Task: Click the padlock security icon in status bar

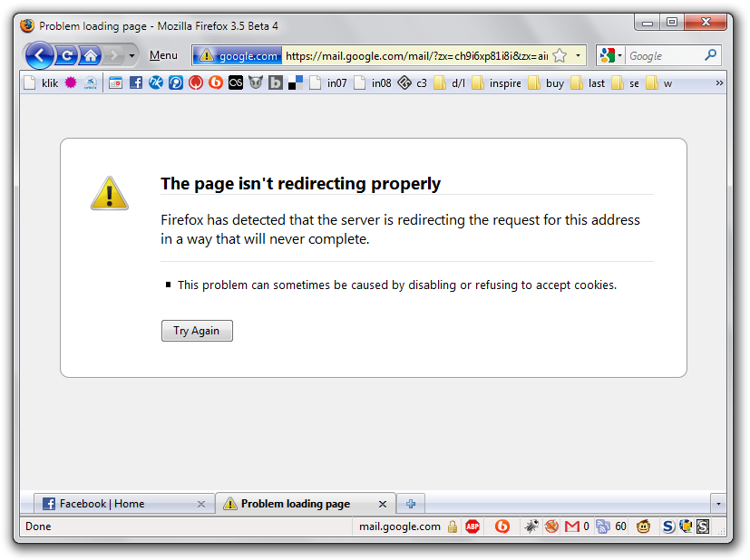Action: (452, 526)
